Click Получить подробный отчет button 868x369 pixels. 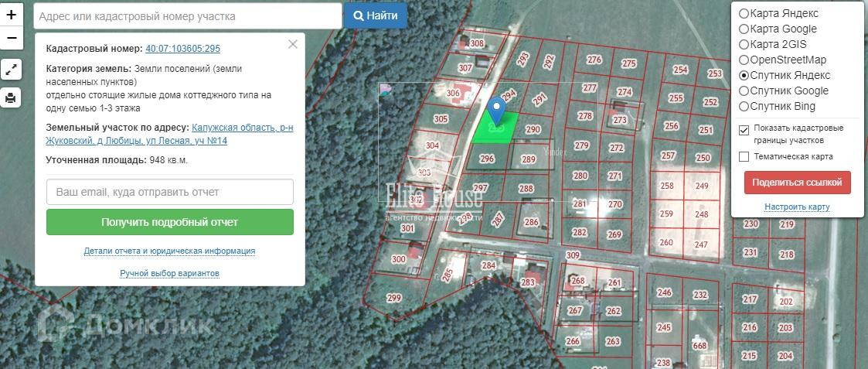pyautogui.click(x=170, y=222)
